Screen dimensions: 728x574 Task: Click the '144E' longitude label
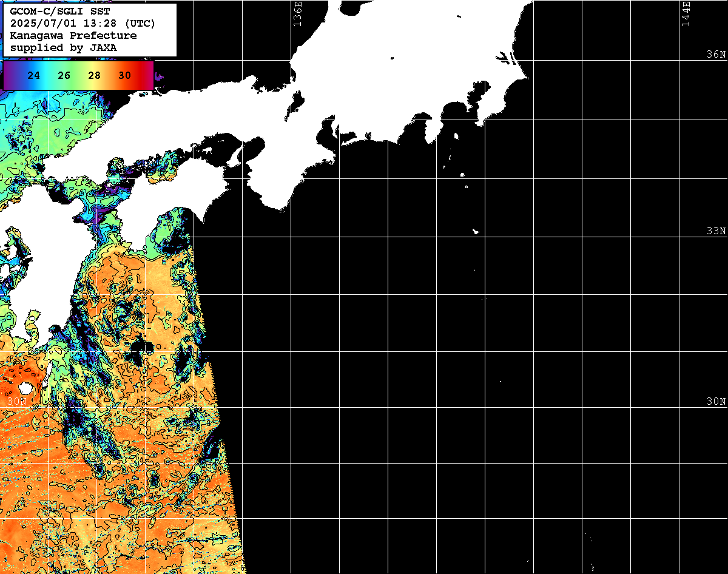(x=686, y=14)
